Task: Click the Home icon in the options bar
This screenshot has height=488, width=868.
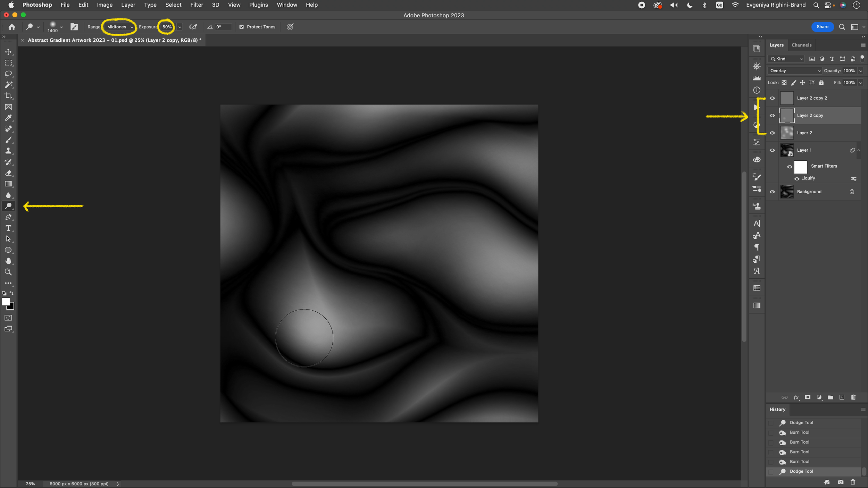Action: (11, 27)
